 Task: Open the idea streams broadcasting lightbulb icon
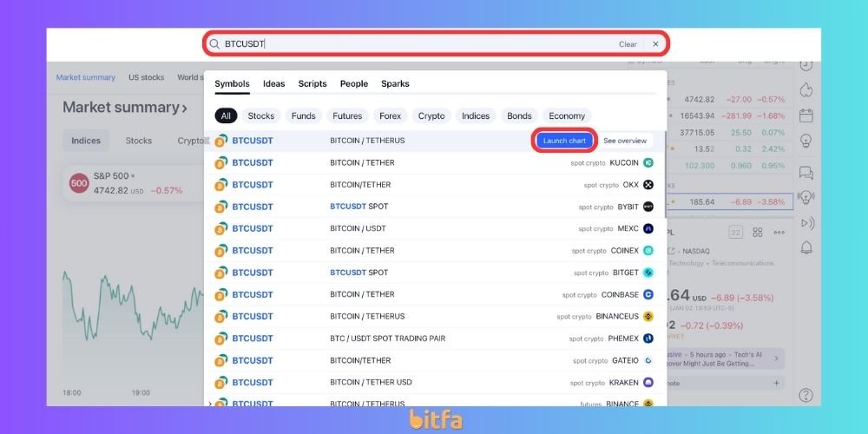(x=806, y=198)
